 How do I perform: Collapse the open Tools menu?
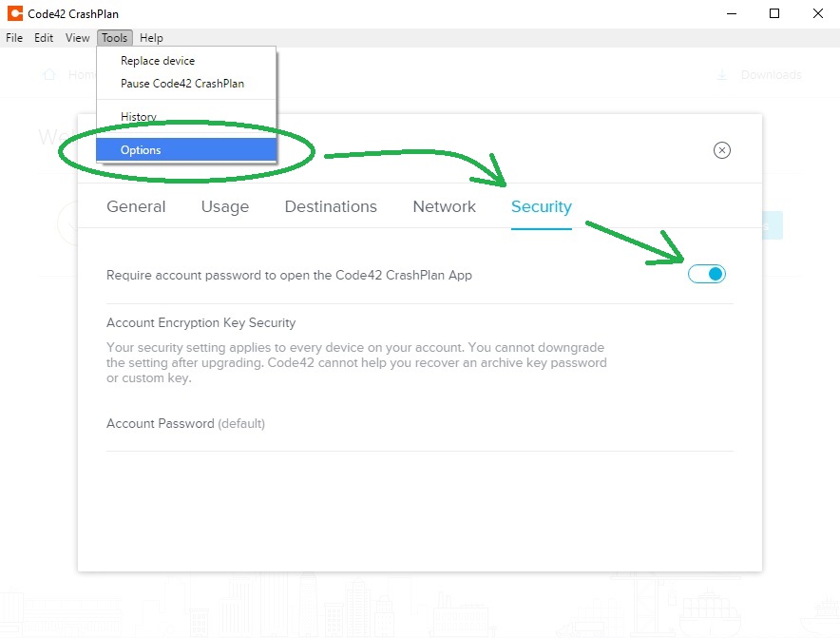coord(114,38)
